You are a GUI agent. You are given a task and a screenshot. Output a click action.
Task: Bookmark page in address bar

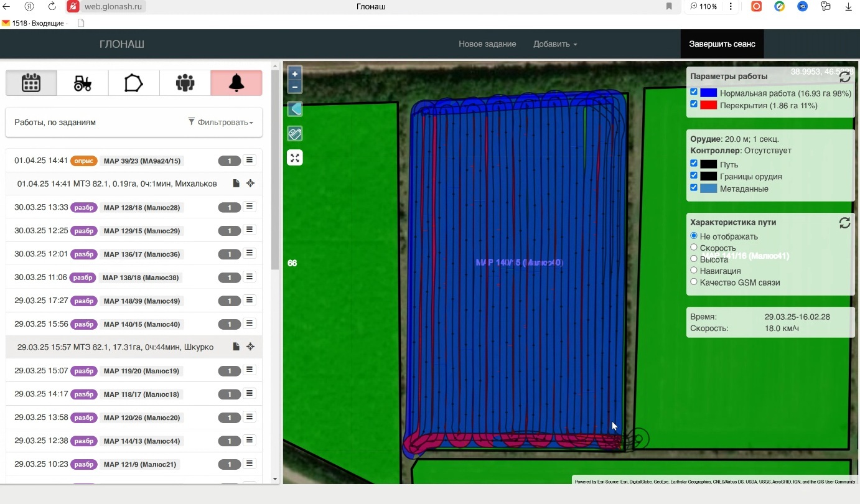(x=669, y=6)
